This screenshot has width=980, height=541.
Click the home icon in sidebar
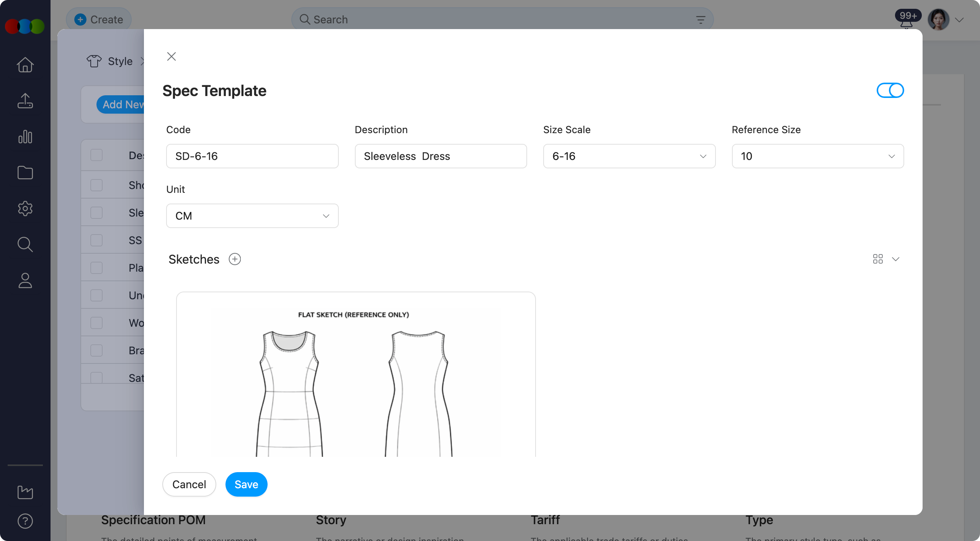point(25,65)
